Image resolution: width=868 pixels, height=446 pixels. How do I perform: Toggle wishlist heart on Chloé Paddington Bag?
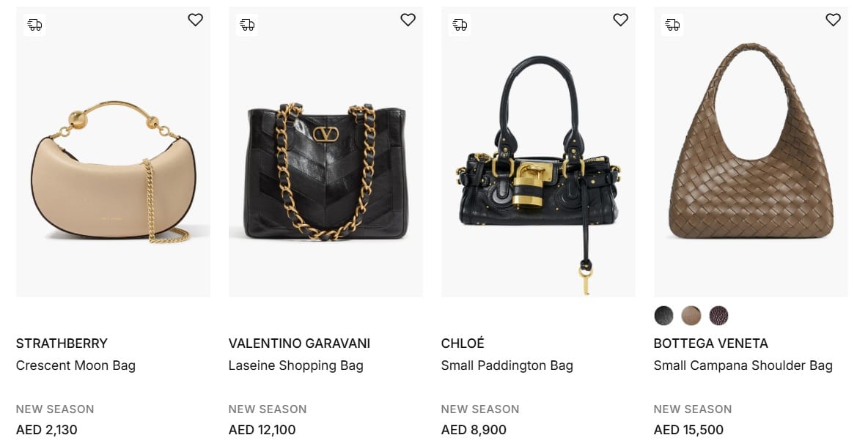[x=620, y=21]
